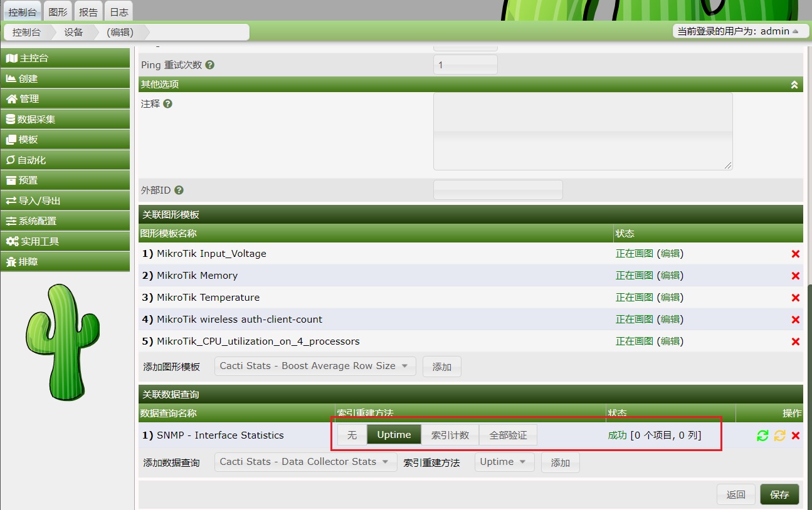Viewport: 812px width, 510px height.
Task: Remove the MikroTik Input_Voltage graph template
Action: point(796,254)
